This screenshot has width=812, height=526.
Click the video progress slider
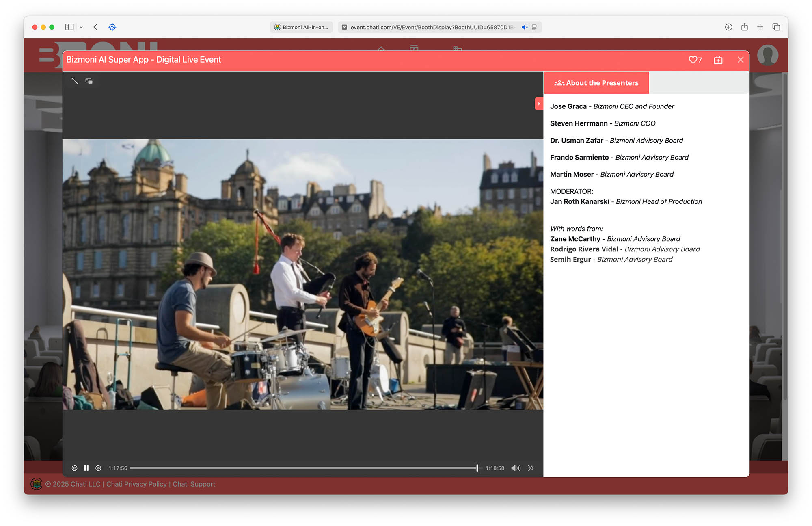tap(303, 468)
